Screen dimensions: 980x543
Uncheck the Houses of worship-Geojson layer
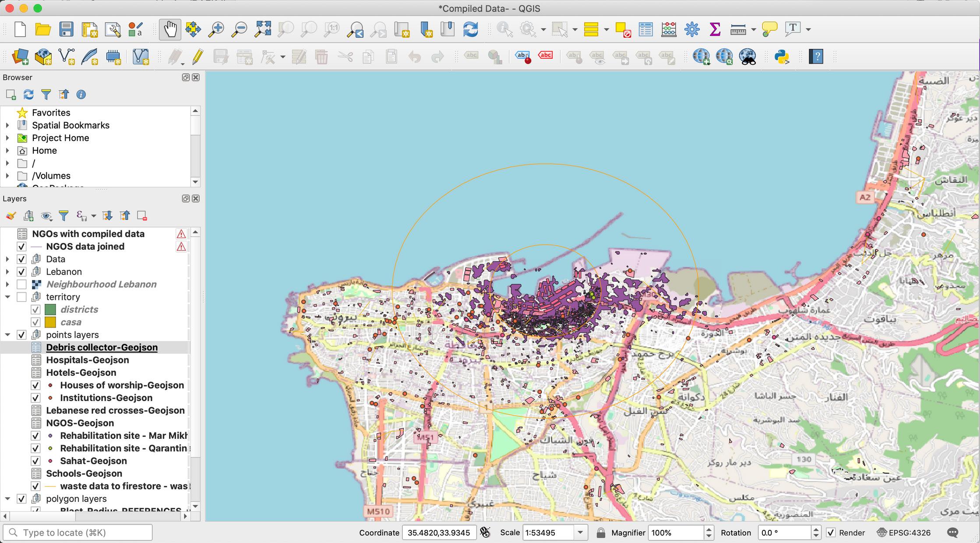click(x=36, y=385)
